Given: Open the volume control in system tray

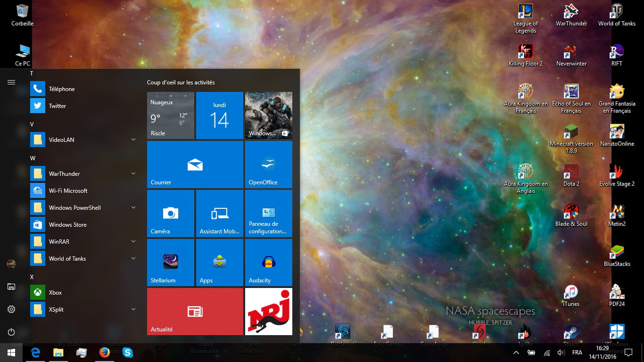Looking at the screenshot, I should (561, 353).
